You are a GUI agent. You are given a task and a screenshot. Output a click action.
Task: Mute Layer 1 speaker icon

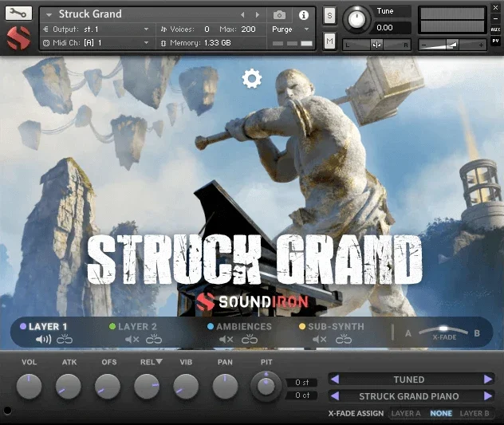click(44, 340)
